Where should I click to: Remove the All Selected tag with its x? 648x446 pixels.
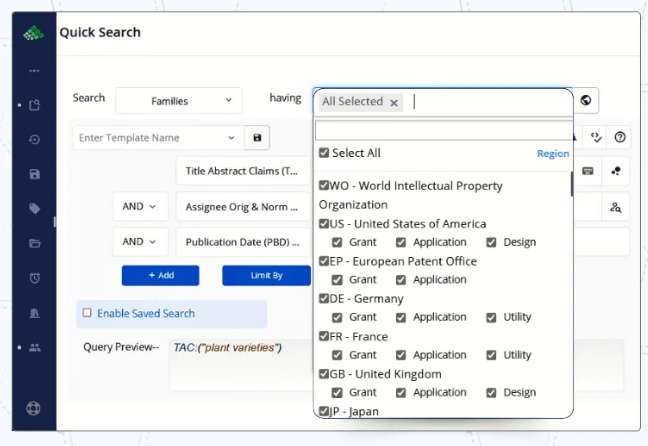click(x=394, y=102)
